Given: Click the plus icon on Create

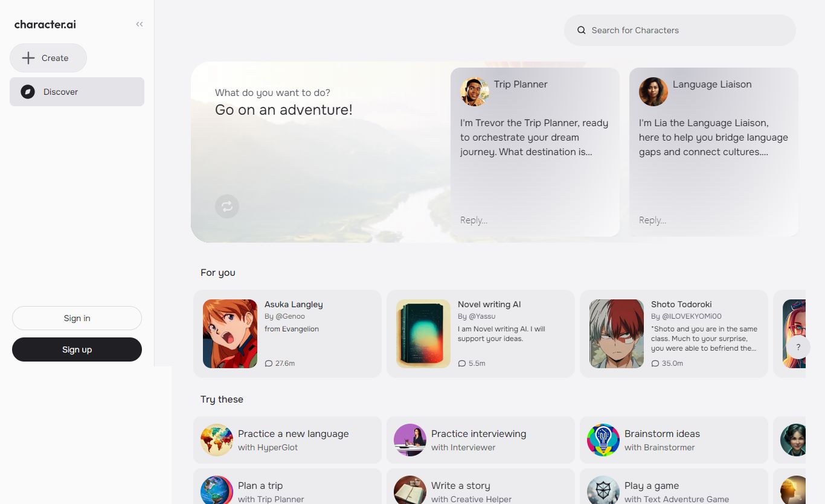Looking at the screenshot, I should click(28, 58).
